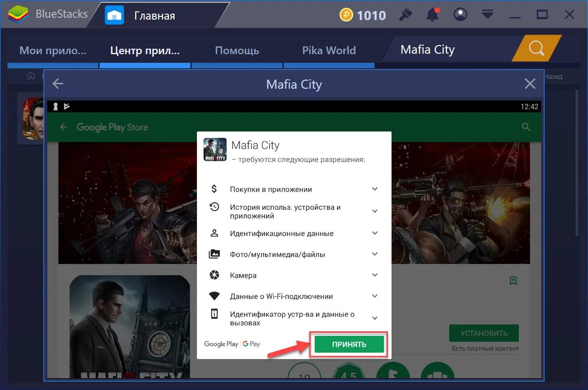Screen dimensions: 588x390
Task: Close the Mafia City dialog with the X
Action: (x=530, y=84)
